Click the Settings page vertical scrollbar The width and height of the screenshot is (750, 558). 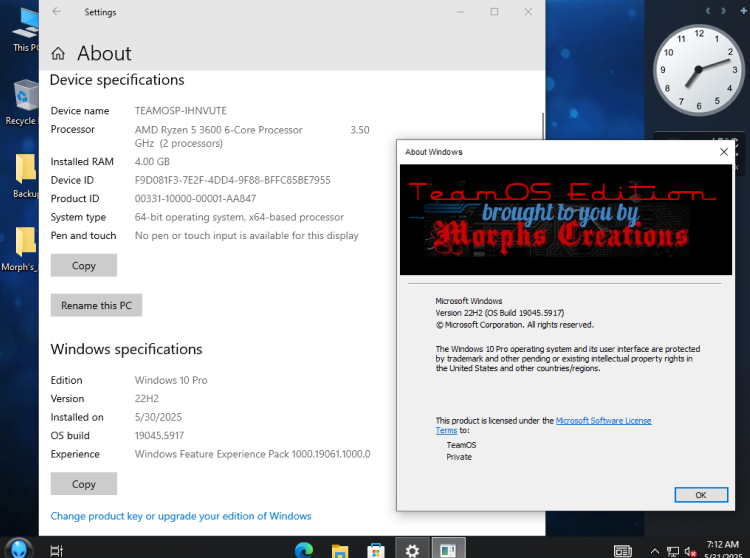point(542,126)
